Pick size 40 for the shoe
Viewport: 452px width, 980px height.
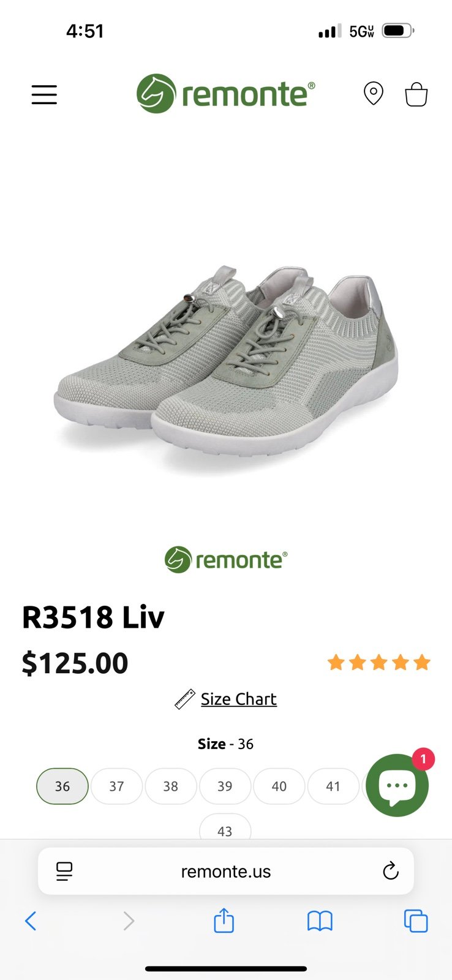click(x=279, y=786)
